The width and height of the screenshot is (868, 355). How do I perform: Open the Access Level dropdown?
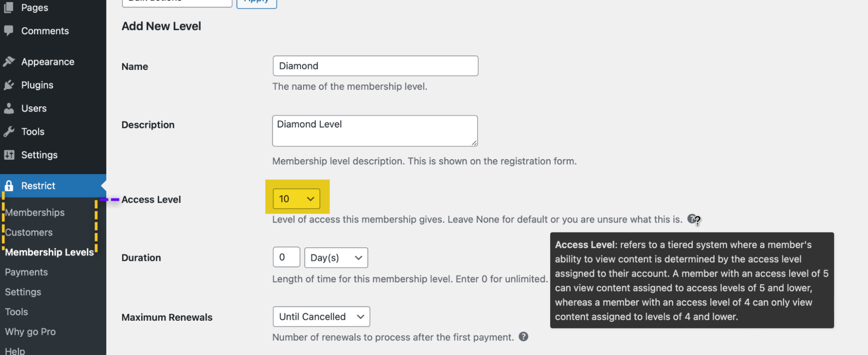pyautogui.click(x=297, y=199)
